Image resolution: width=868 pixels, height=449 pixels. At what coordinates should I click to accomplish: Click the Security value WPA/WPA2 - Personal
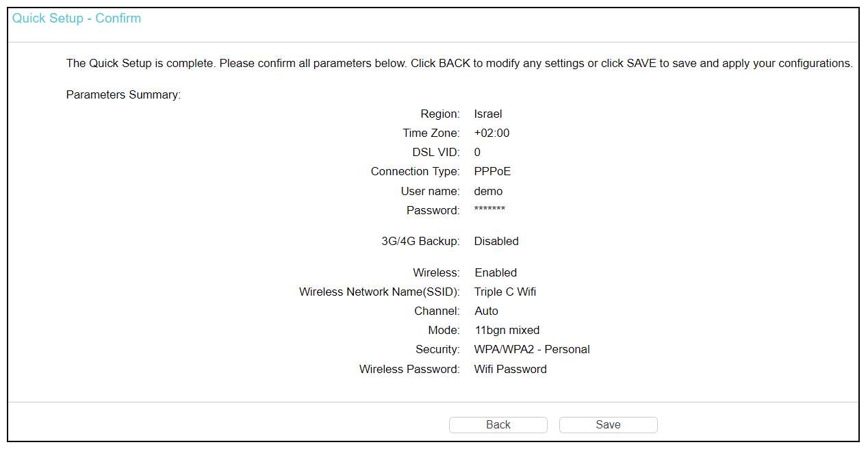point(532,350)
